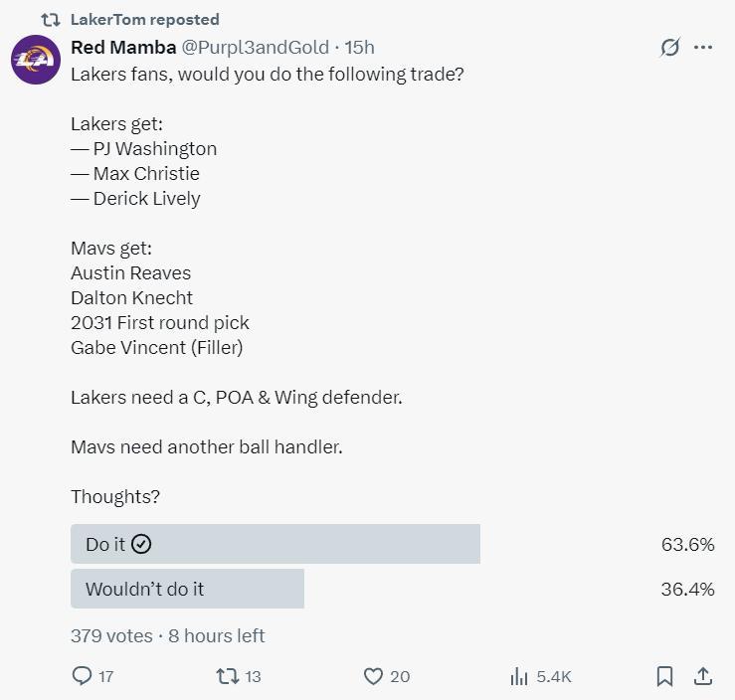
Task: Click the 36.4% poll result
Action: [x=687, y=589]
